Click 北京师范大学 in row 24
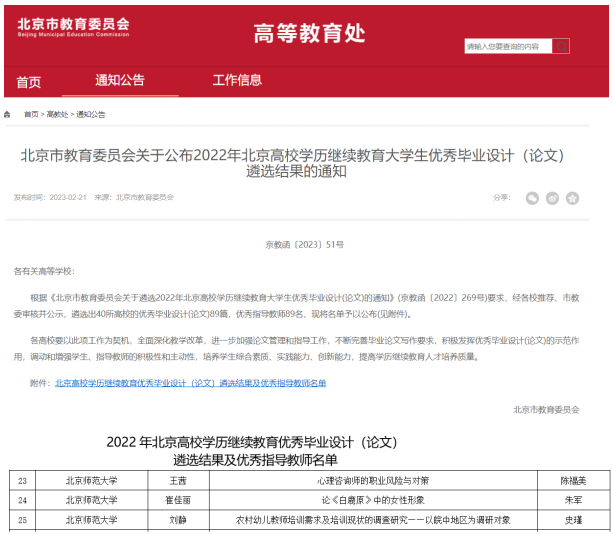The height and width of the screenshot is (534, 613). pyautogui.click(x=91, y=500)
